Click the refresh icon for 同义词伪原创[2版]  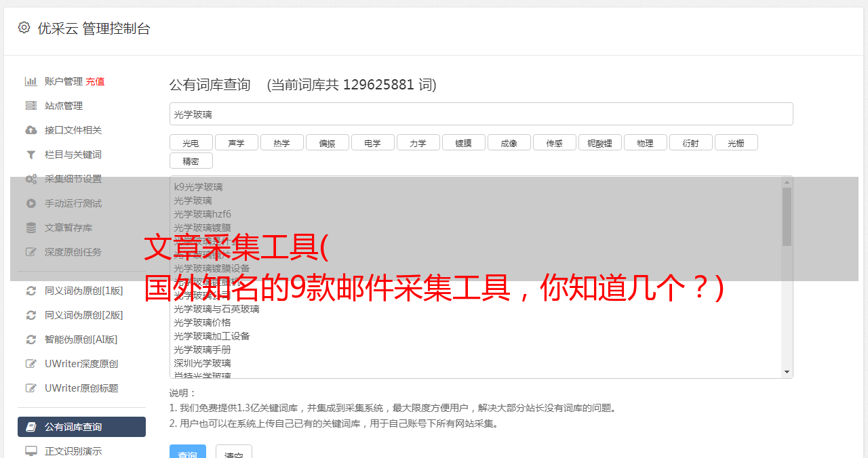click(31, 315)
